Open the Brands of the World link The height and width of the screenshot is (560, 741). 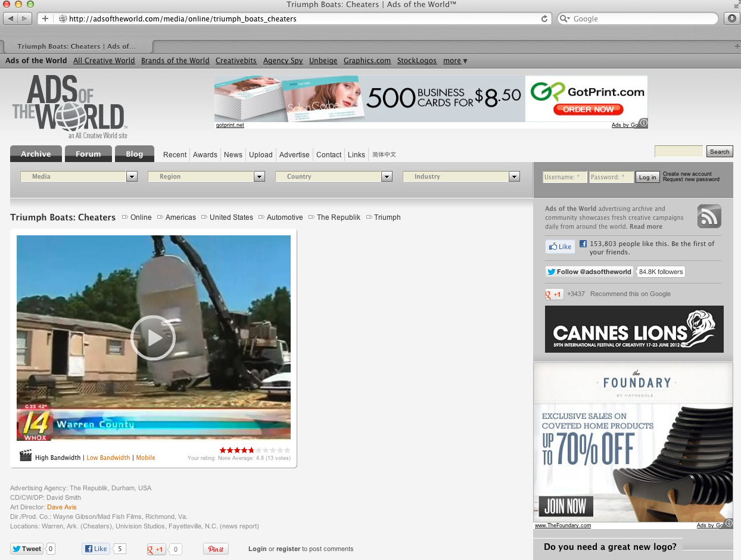(x=175, y=61)
